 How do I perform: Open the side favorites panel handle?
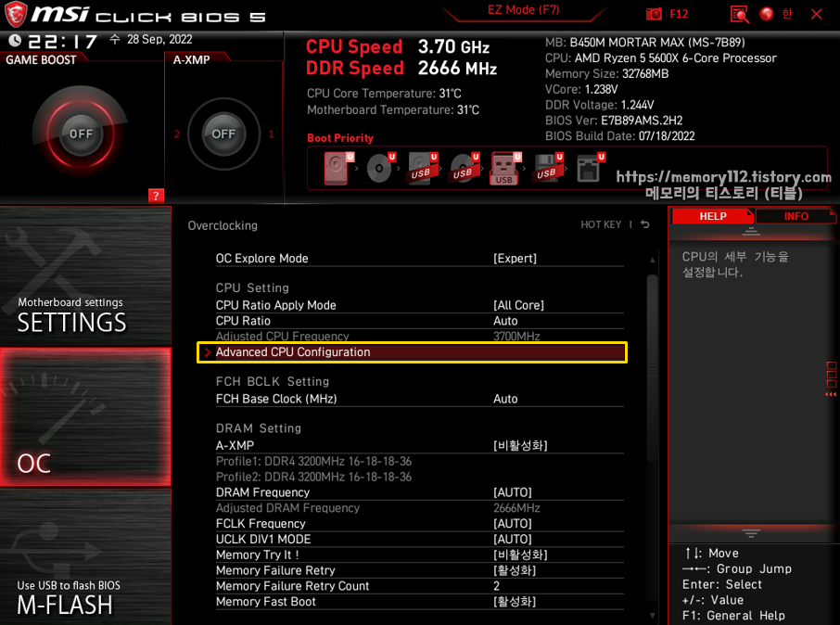pyautogui.click(x=831, y=378)
